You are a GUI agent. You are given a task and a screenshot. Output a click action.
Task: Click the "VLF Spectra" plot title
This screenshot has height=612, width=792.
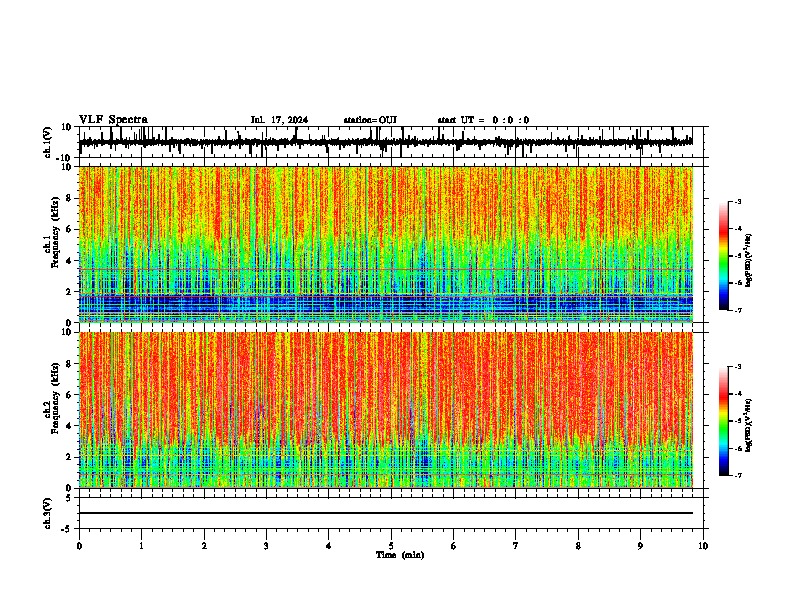(113, 119)
